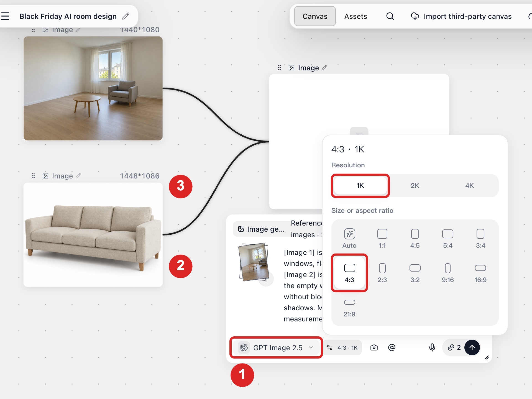Select the 4K resolution option
Viewport: 532px width, 399px height.
point(469,185)
